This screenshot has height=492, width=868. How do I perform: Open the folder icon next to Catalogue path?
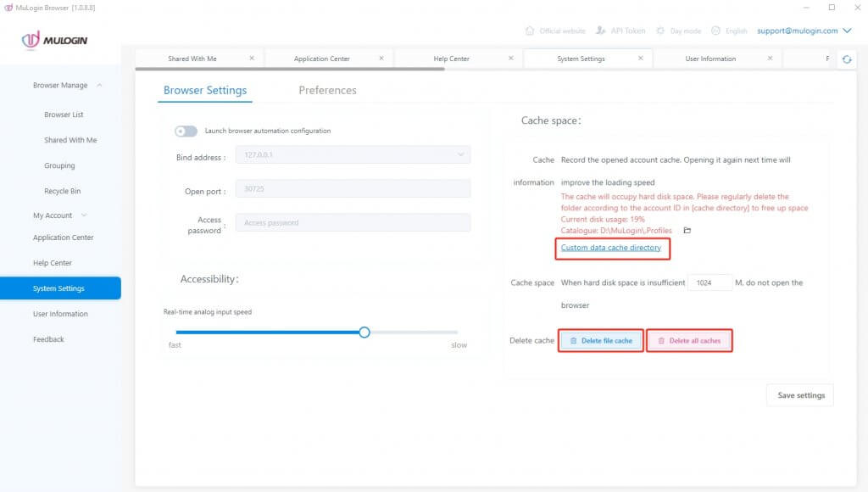[687, 231]
